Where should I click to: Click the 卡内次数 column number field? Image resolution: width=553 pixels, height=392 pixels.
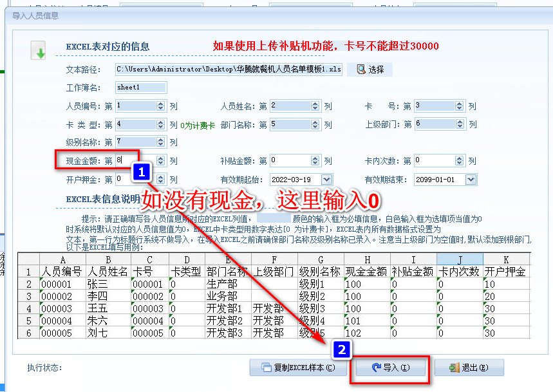(x=435, y=161)
